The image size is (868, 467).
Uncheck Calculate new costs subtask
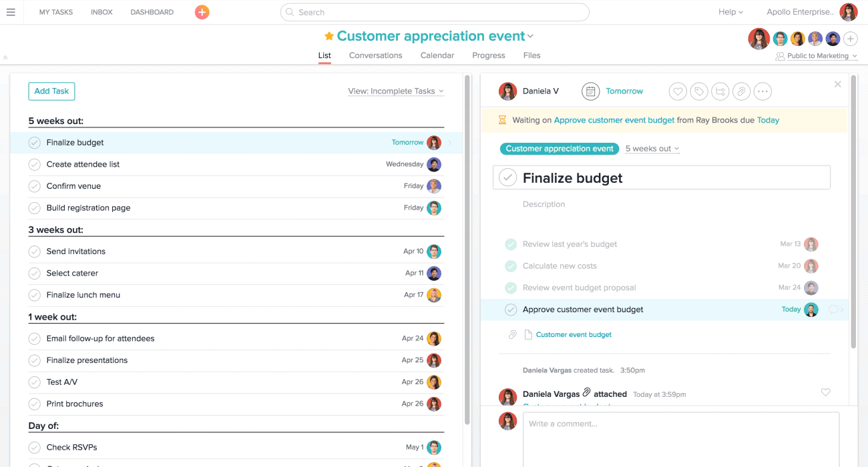(x=511, y=266)
